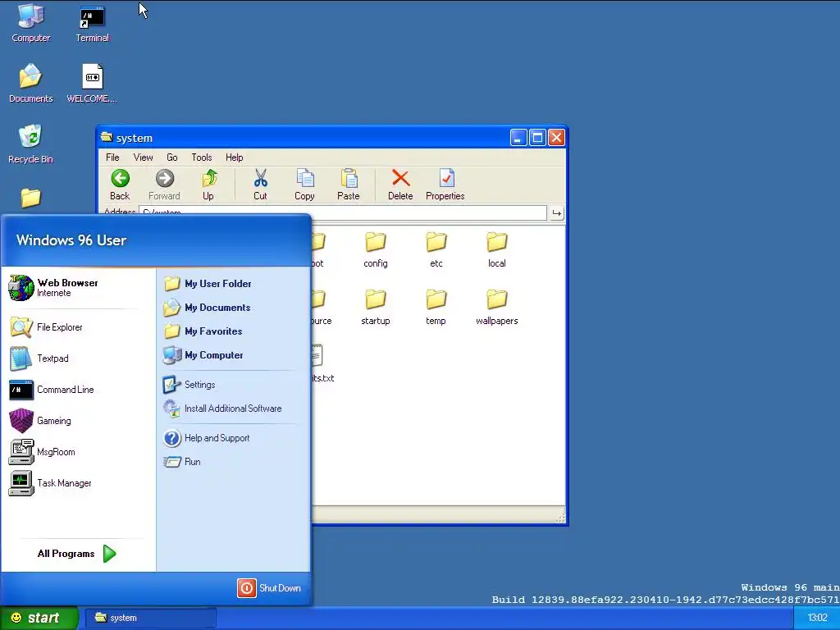Open the File menu
Screen dimensions: 840x630
point(112,157)
